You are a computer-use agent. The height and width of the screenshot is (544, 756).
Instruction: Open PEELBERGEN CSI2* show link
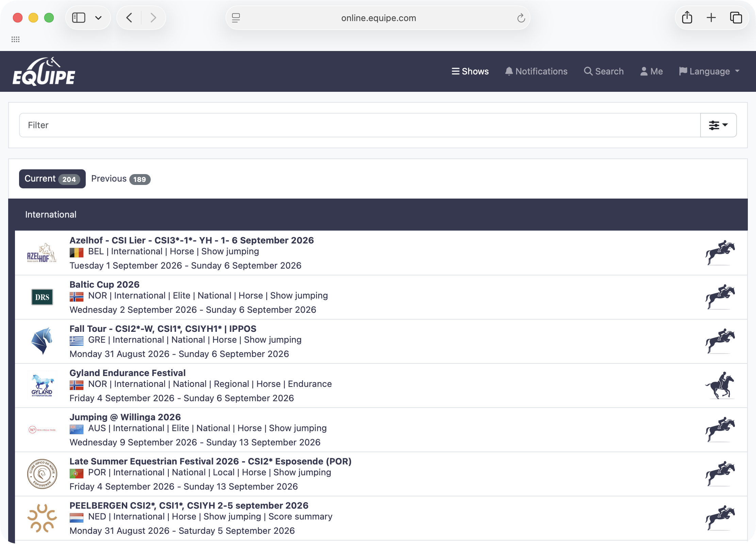189,506
